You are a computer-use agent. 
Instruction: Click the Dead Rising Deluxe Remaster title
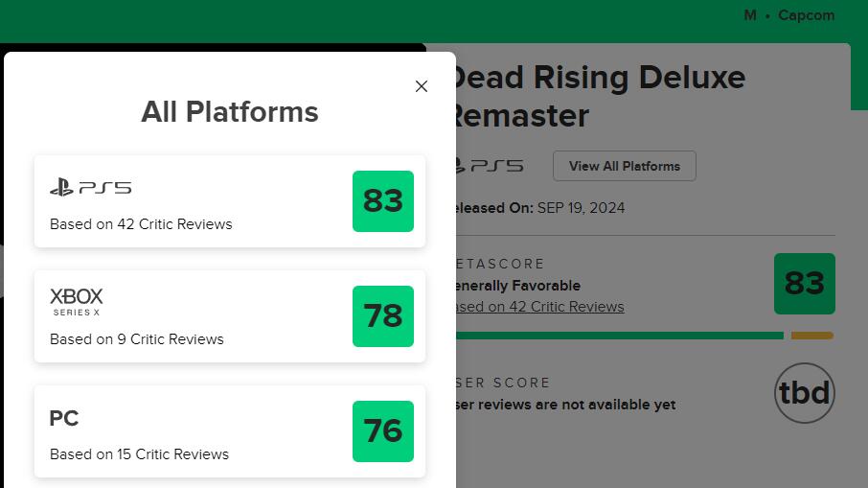(598, 96)
